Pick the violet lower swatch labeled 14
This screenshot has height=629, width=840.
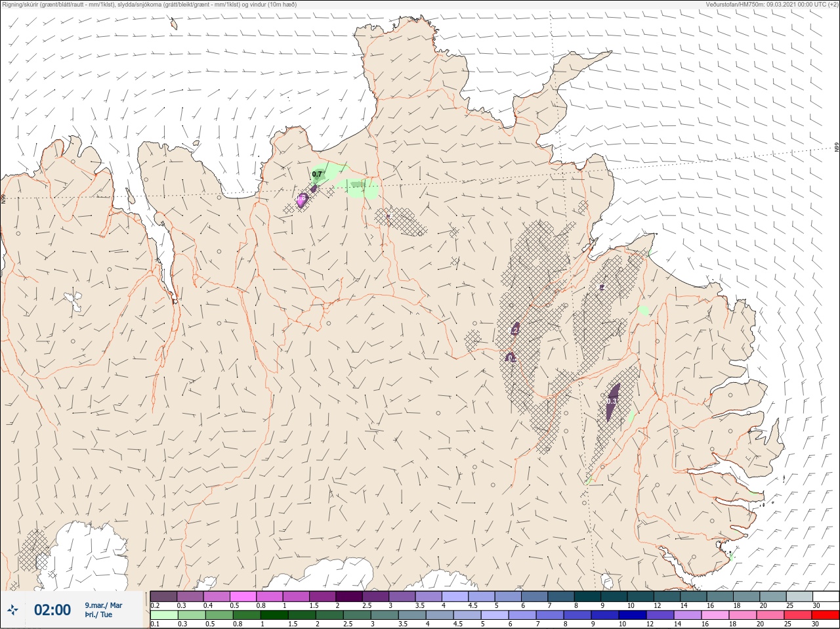pyautogui.click(x=688, y=615)
